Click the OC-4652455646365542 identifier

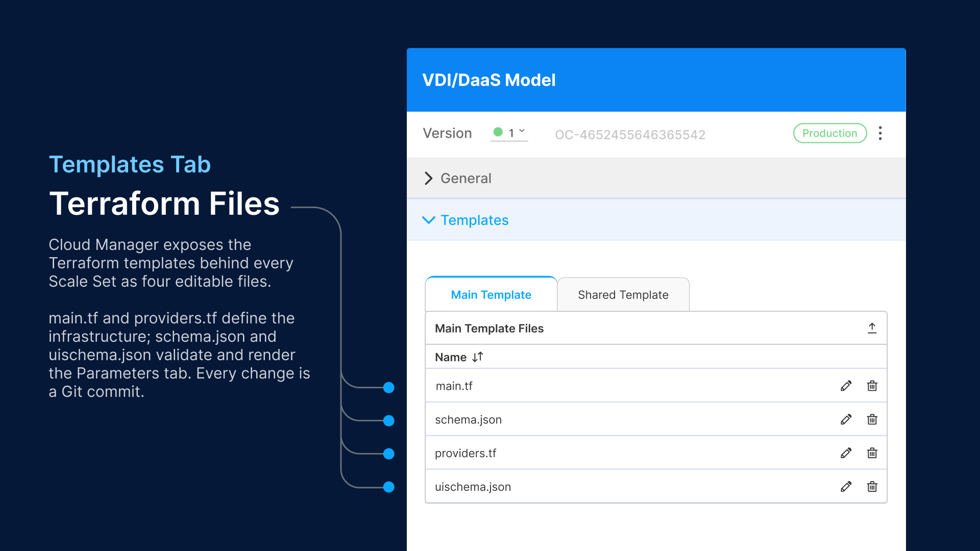(x=630, y=135)
